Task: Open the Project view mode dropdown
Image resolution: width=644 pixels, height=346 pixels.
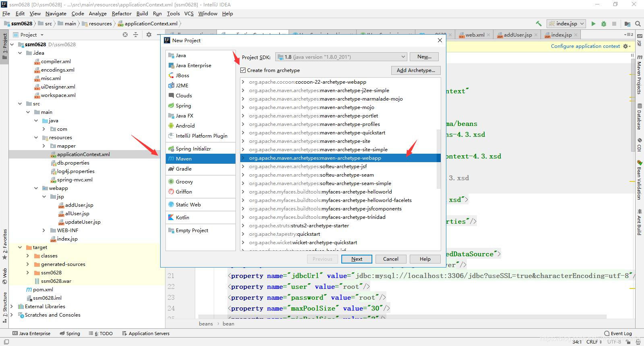Action: coord(28,35)
